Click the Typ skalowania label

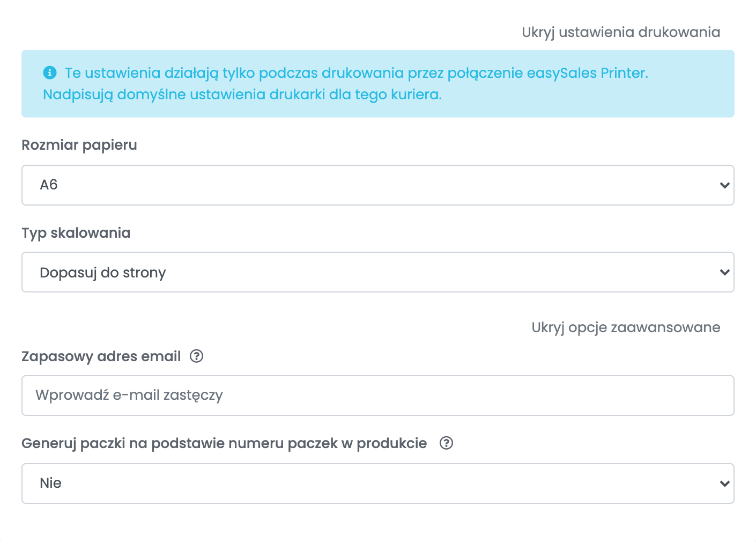pyautogui.click(x=76, y=233)
